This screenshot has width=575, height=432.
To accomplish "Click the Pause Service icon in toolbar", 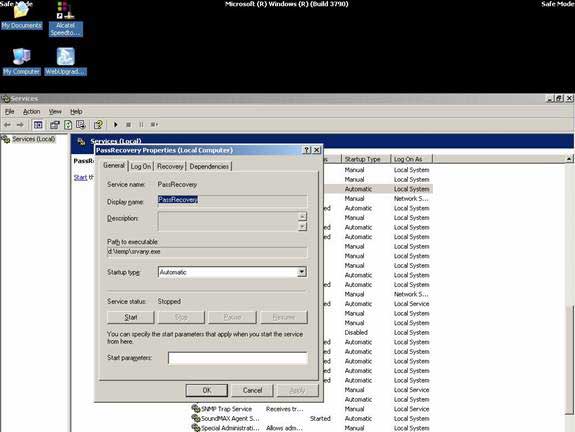I will (141, 125).
